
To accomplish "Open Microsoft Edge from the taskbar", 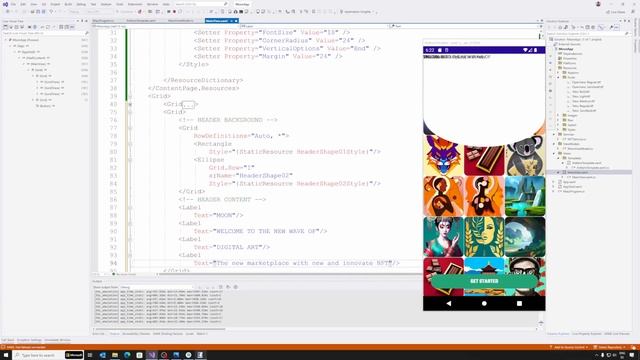I will point(127,355).
